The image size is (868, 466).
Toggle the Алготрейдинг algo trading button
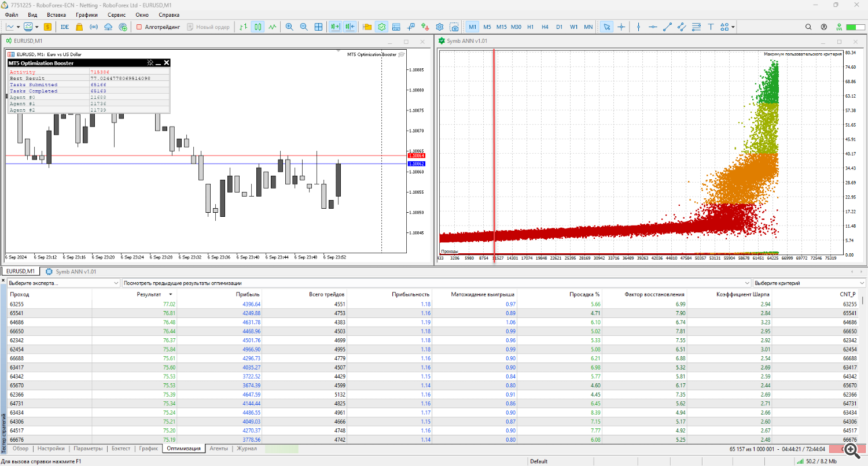click(x=157, y=27)
